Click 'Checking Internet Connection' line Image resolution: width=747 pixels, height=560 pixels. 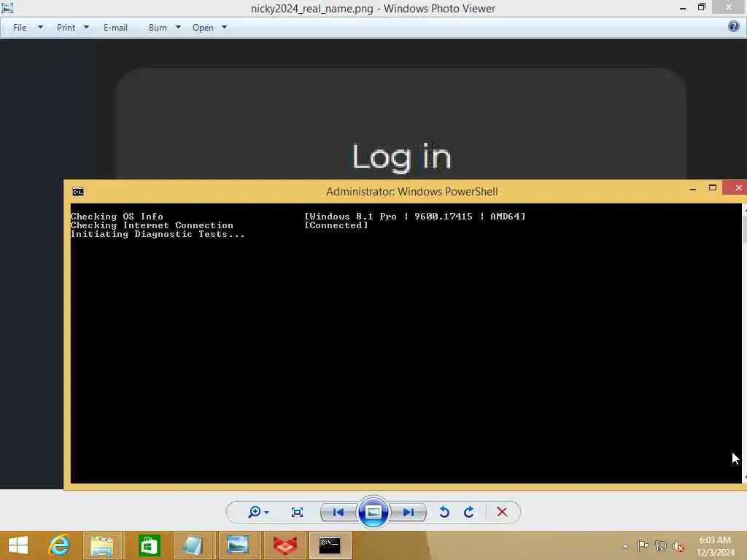coord(152,225)
